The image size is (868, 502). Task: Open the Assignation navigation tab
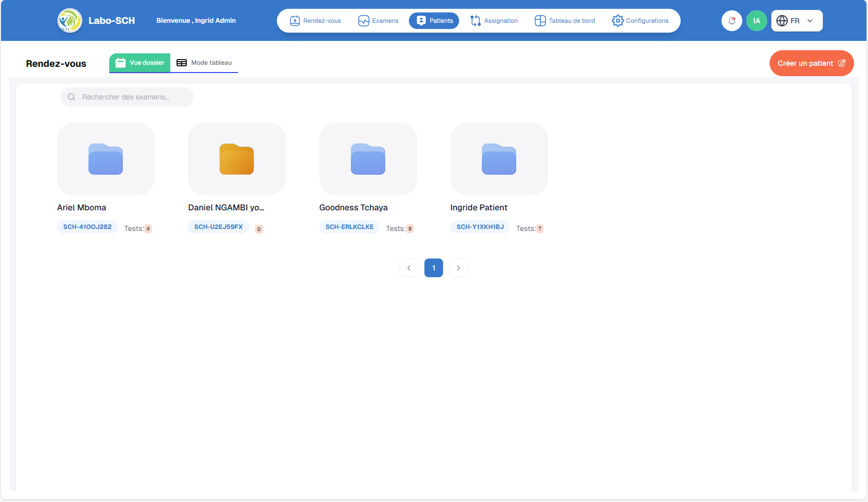pos(494,21)
